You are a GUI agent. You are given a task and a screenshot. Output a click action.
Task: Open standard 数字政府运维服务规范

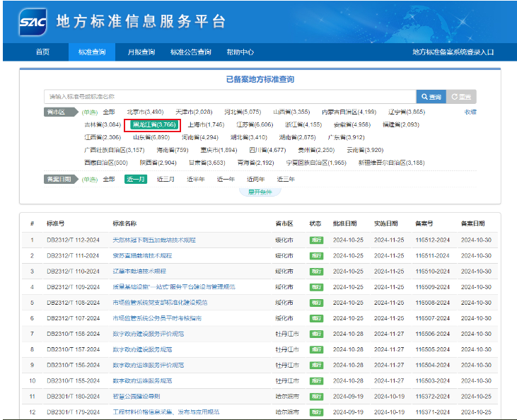pos(142,381)
